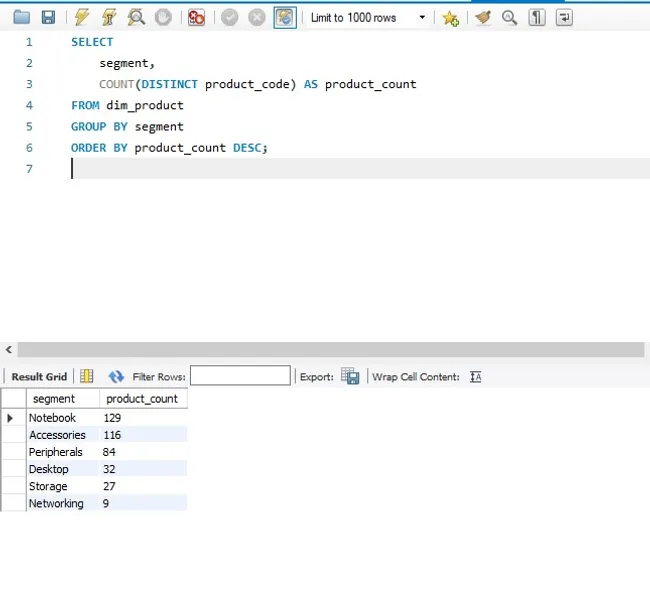Click the row selector arrow beside Notebook
Viewport: 650px width, 612px height.
click(10, 418)
